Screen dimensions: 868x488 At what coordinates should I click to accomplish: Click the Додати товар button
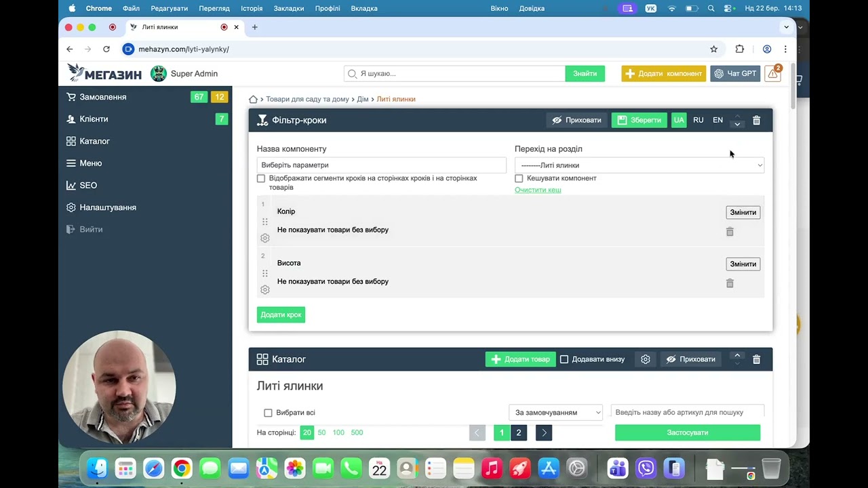click(x=521, y=359)
